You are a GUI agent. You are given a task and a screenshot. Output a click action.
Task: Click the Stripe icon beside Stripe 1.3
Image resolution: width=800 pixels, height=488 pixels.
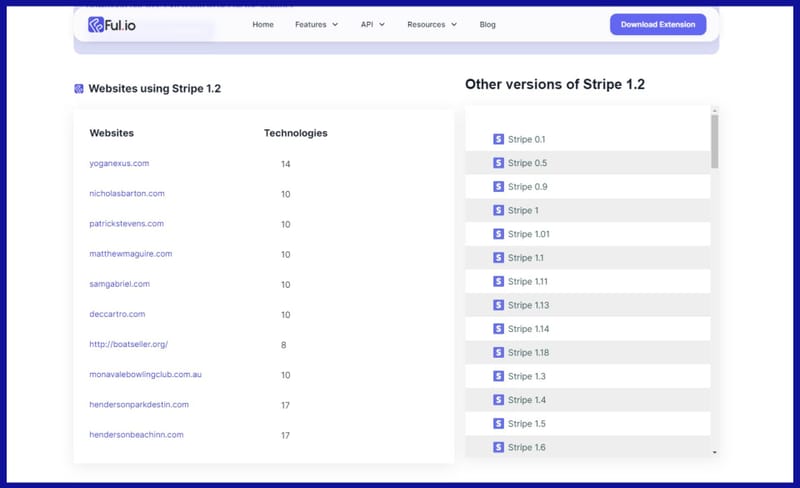[499, 376]
